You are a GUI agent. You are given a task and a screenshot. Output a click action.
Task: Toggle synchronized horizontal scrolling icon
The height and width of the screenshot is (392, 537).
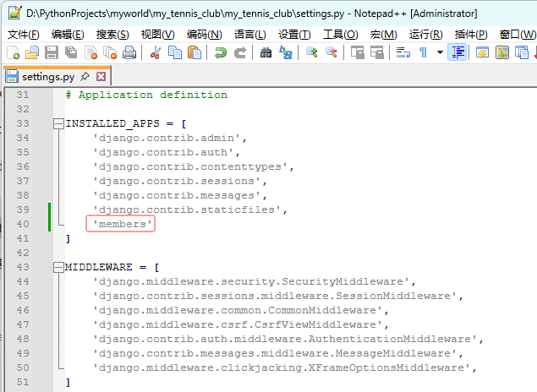[376, 53]
